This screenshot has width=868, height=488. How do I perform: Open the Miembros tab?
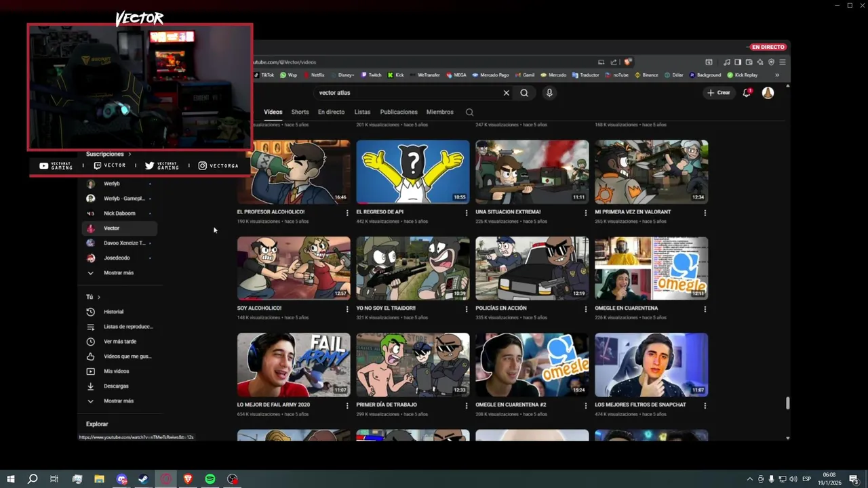(x=439, y=112)
